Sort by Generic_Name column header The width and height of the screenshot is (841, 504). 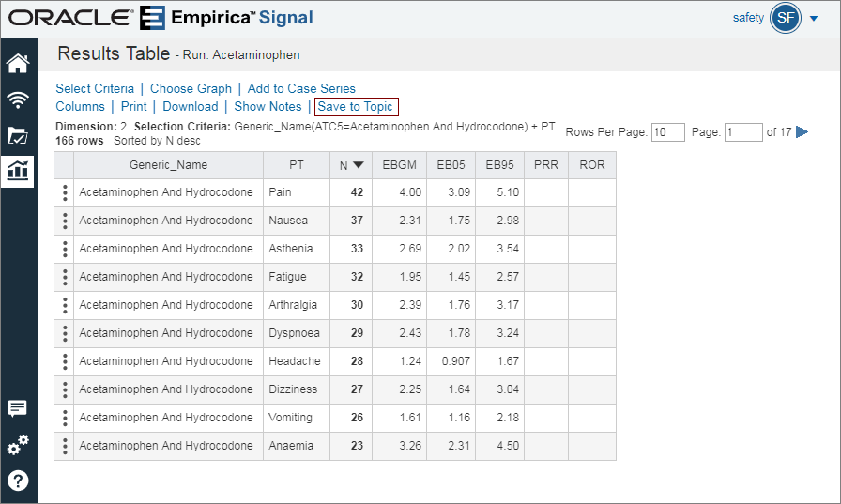[168, 165]
